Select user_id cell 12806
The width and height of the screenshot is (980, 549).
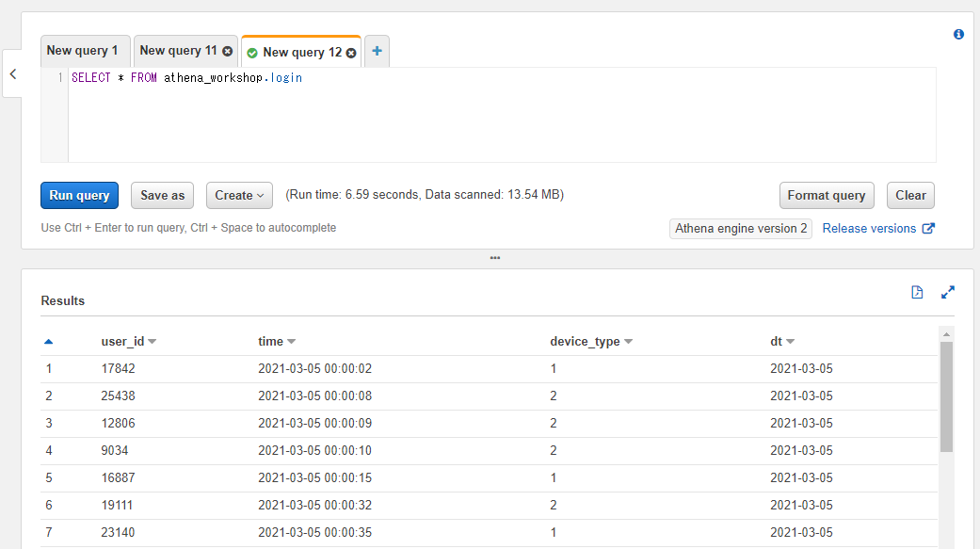tap(118, 424)
